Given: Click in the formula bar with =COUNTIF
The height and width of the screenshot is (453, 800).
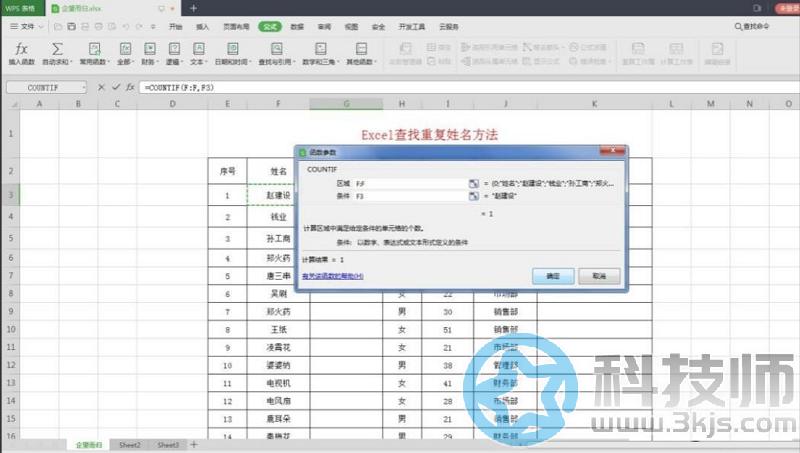Looking at the screenshot, I should pyautogui.click(x=469, y=87).
